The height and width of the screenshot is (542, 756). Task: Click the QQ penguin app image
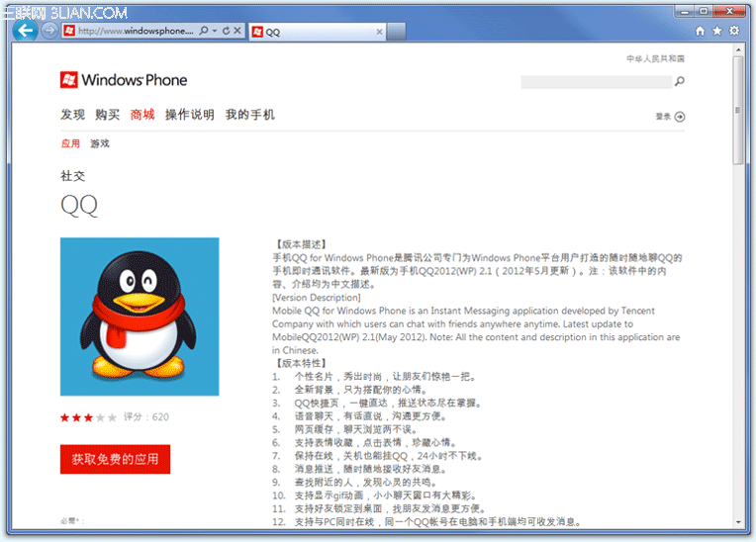(x=140, y=316)
